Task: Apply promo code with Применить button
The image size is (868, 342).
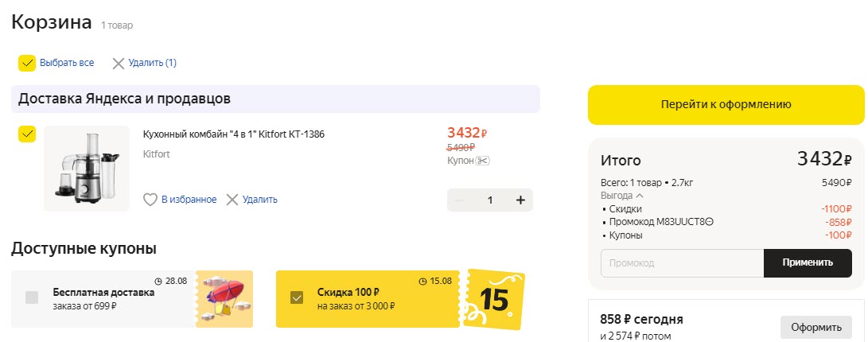Action: click(807, 262)
